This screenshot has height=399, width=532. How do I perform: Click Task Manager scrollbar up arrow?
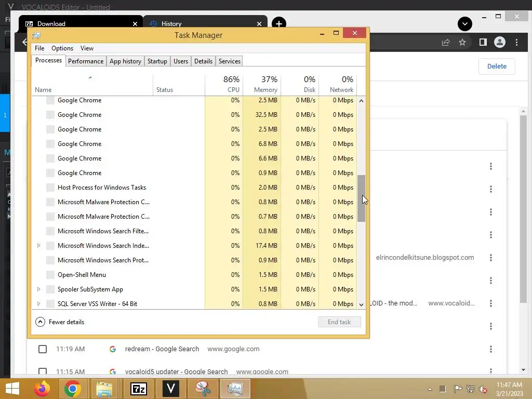(x=362, y=101)
